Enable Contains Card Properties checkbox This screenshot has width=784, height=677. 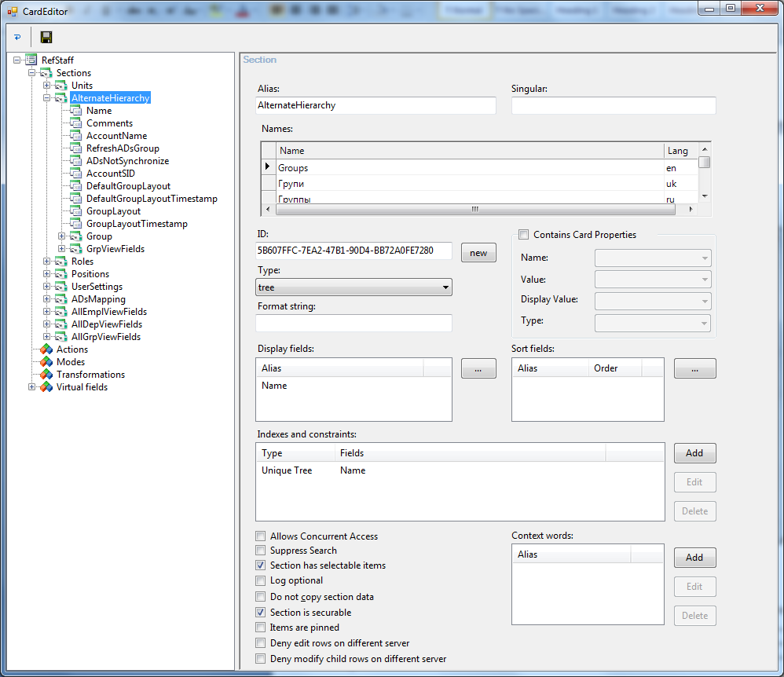click(x=523, y=235)
